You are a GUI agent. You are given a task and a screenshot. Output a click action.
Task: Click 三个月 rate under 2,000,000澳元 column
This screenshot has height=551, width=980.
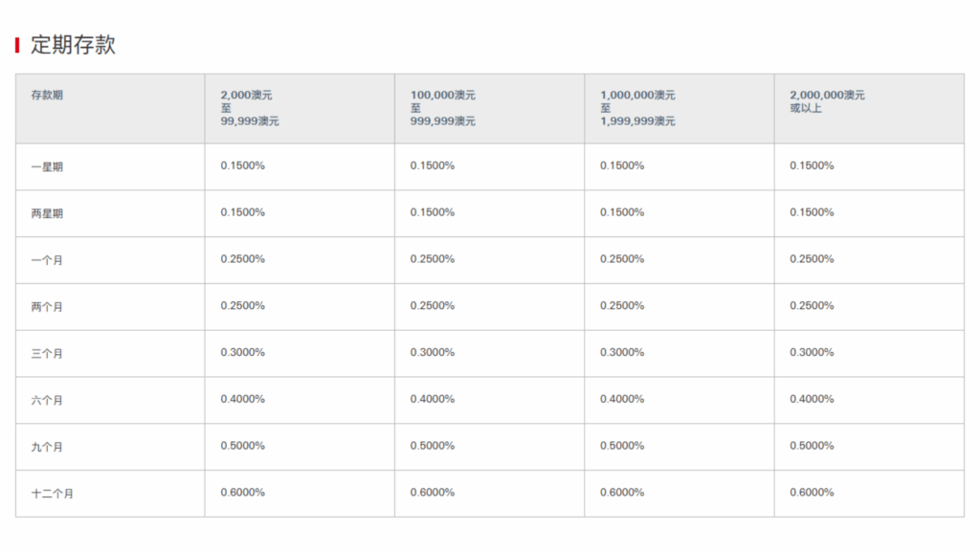coord(812,352)
